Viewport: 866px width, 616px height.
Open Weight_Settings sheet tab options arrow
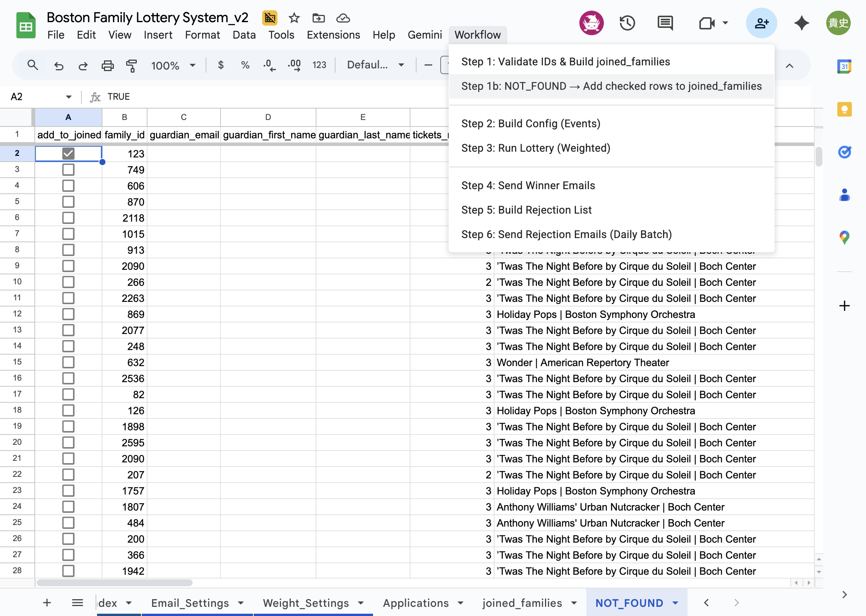click(361, 603)
